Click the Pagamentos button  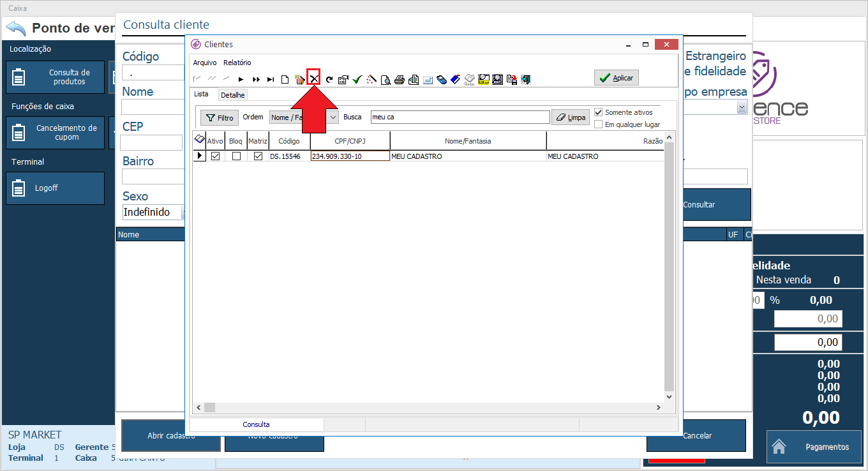814,447
